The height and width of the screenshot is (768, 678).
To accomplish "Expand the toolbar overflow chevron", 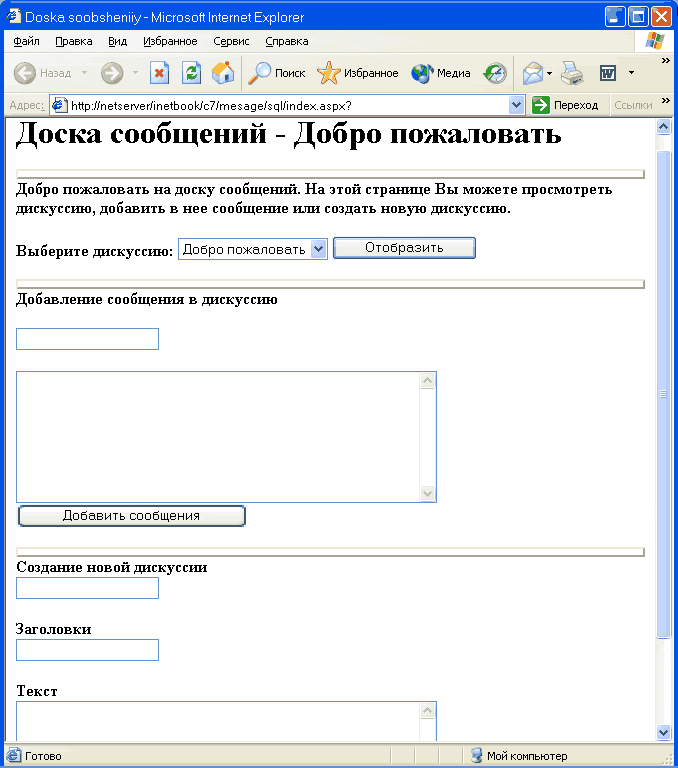I will click(x=665, y=60).
